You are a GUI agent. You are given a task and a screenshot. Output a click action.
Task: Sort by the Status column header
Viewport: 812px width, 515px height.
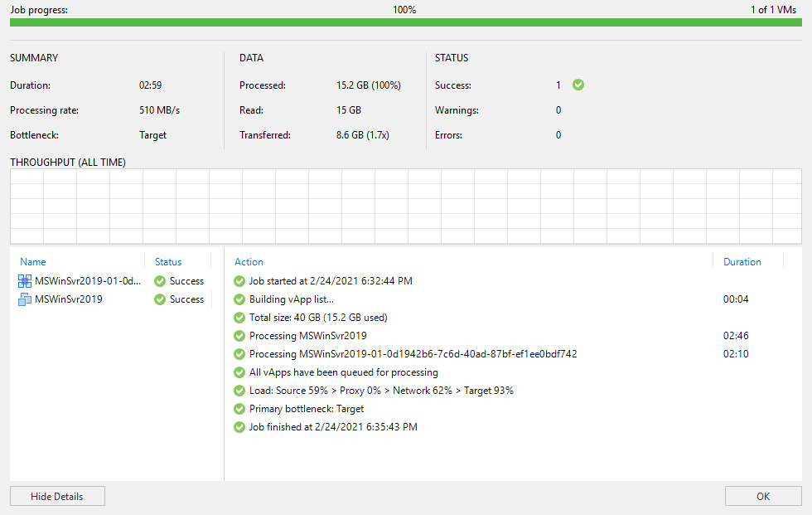pos(168,261)
